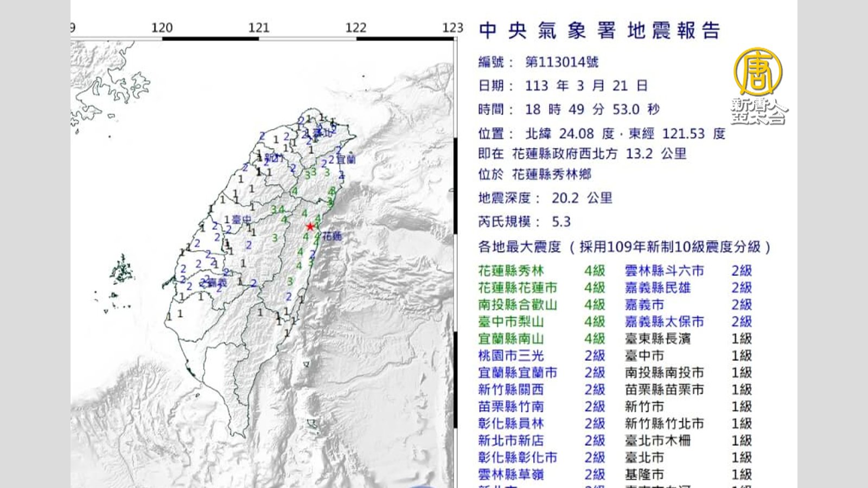
Task: Click the 臺東縣長濱 intensity entry
Action: click(658, 339)
